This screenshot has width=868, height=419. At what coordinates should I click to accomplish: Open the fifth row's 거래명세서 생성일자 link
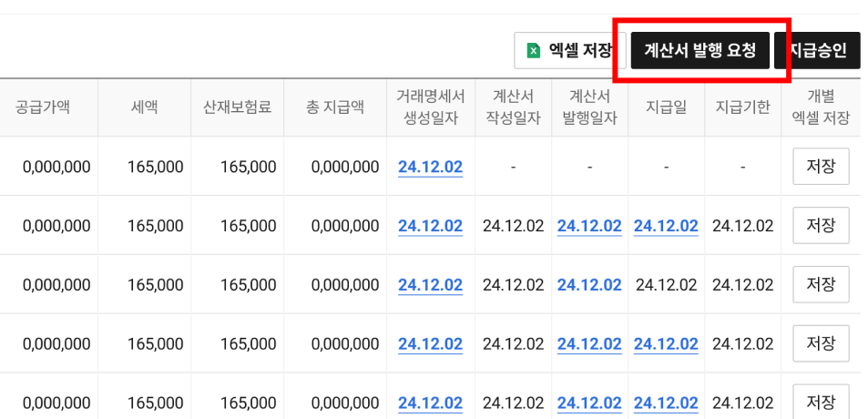430,404
